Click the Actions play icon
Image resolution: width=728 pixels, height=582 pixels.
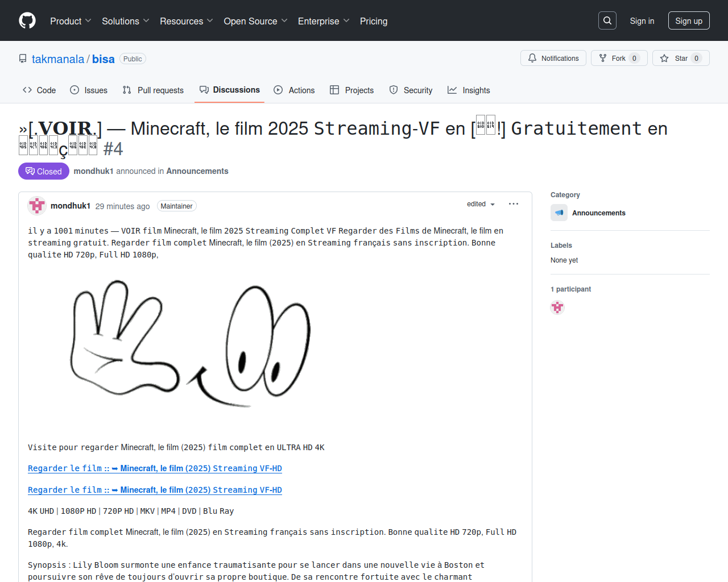coord(278,90)
